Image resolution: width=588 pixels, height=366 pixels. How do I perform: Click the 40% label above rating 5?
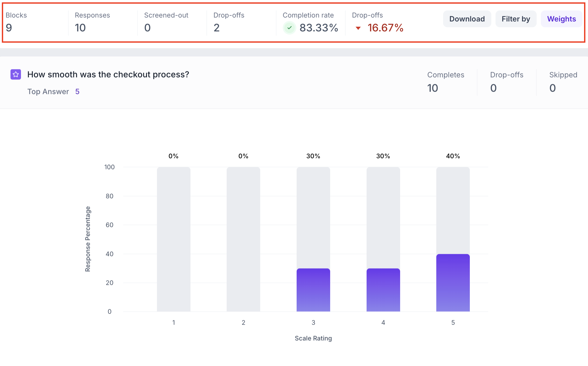point(453,156)
